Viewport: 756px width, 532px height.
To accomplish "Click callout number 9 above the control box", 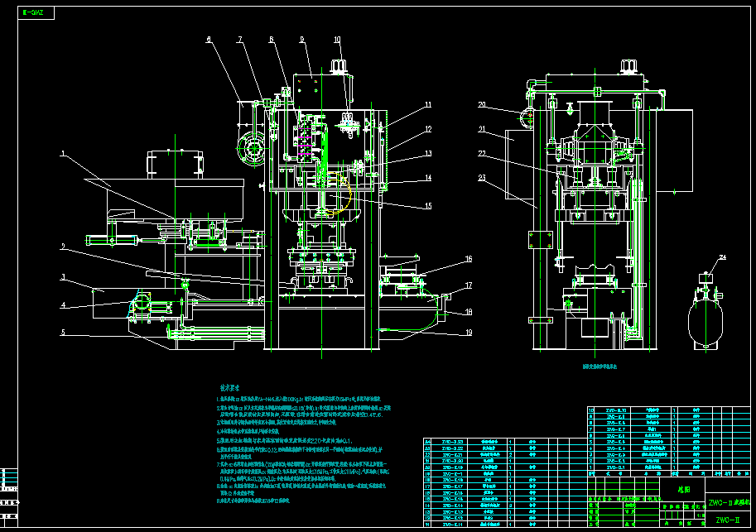I will click(302, 40).
